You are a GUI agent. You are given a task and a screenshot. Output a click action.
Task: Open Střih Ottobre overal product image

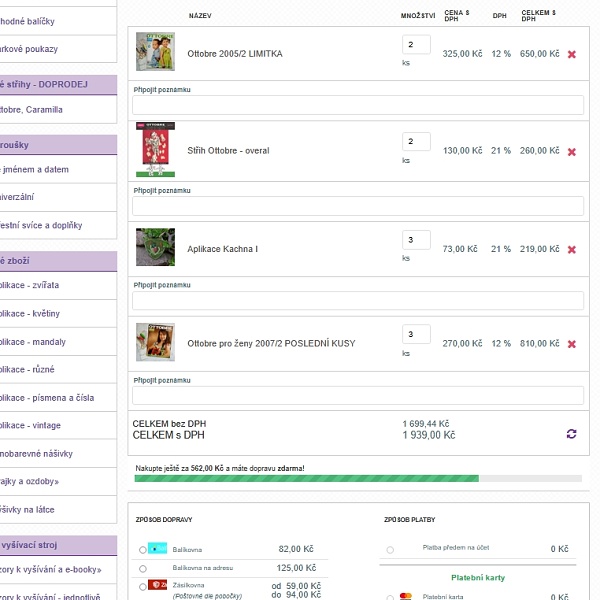point(155,150)
